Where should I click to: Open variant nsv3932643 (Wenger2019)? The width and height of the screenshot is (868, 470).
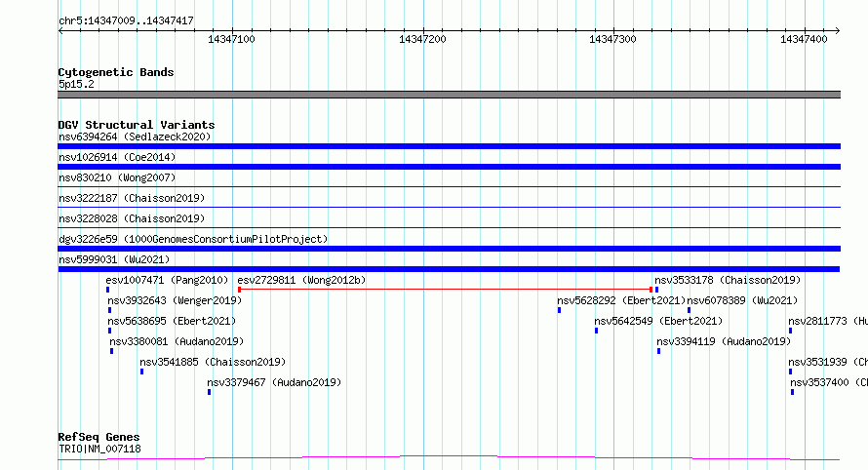(x=175, y=300)
